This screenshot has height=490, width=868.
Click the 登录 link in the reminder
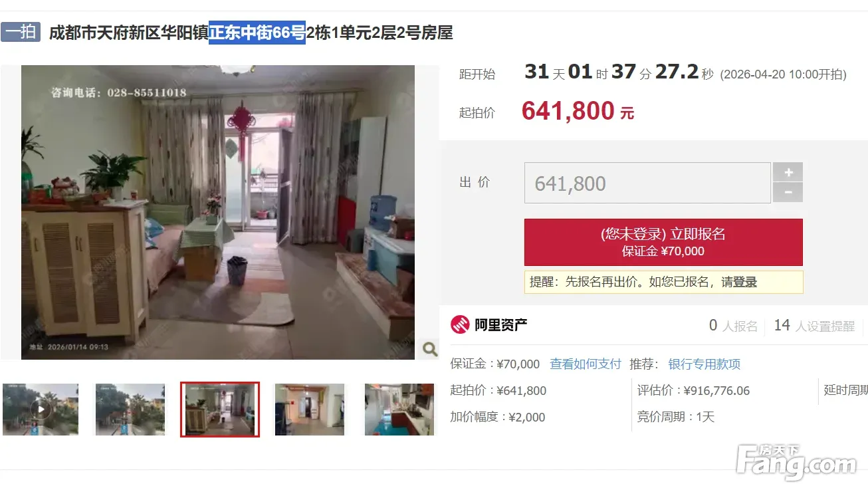745,282
